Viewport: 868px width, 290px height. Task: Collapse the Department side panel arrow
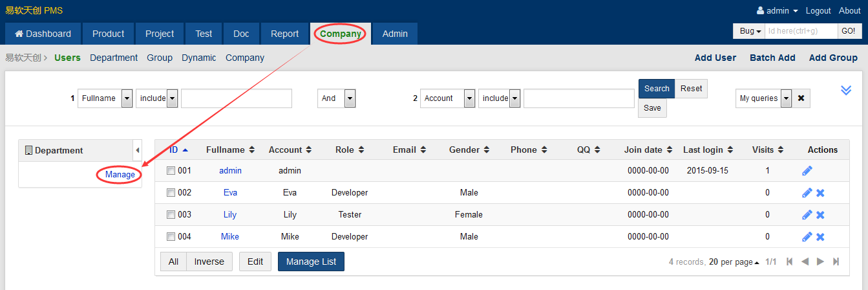137,150
